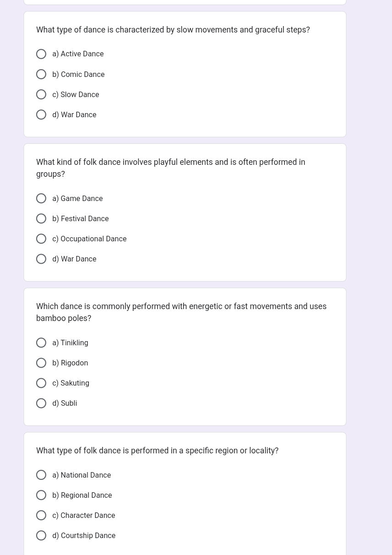Pick the "c) Slow Dance" option
The height and width of the screenshot is (555, 392).
tap(41, 94)
